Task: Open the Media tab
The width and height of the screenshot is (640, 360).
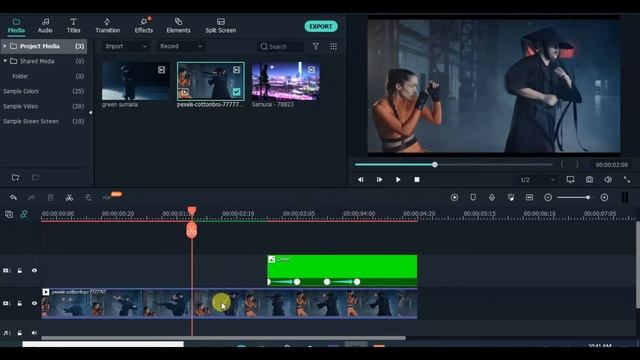Action: point(16,25)
